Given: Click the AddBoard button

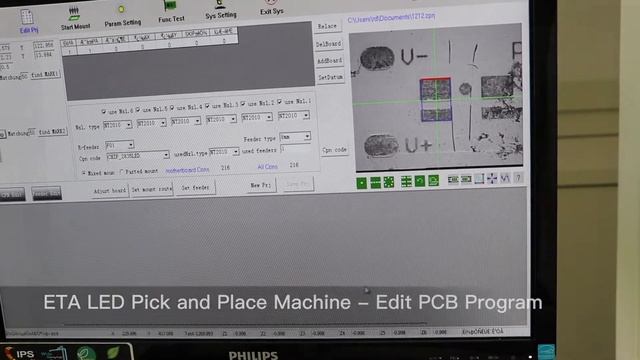Looking at the screenshot, I should click(x=329, y=61).
